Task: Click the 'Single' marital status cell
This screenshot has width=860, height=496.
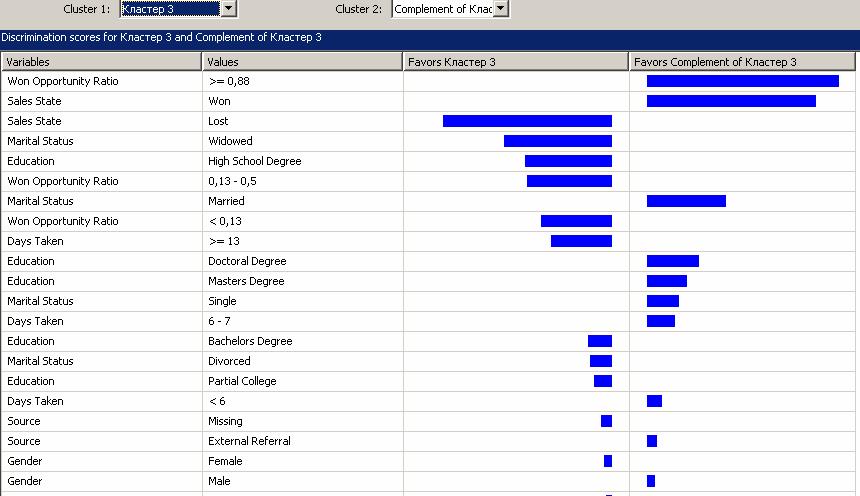Action: click(303, 301)
